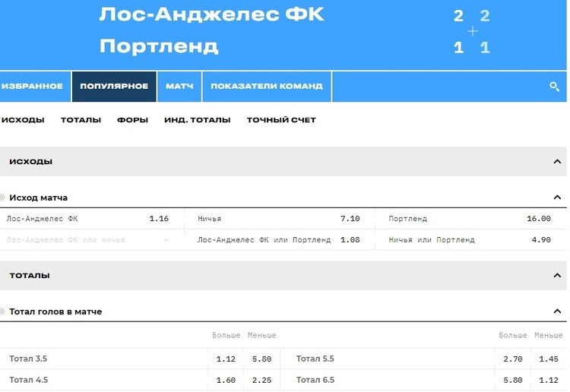Collapse the Тотал голов в матче chevron
This screenshot has height=392, width=570.
click(x=557, y=311)
